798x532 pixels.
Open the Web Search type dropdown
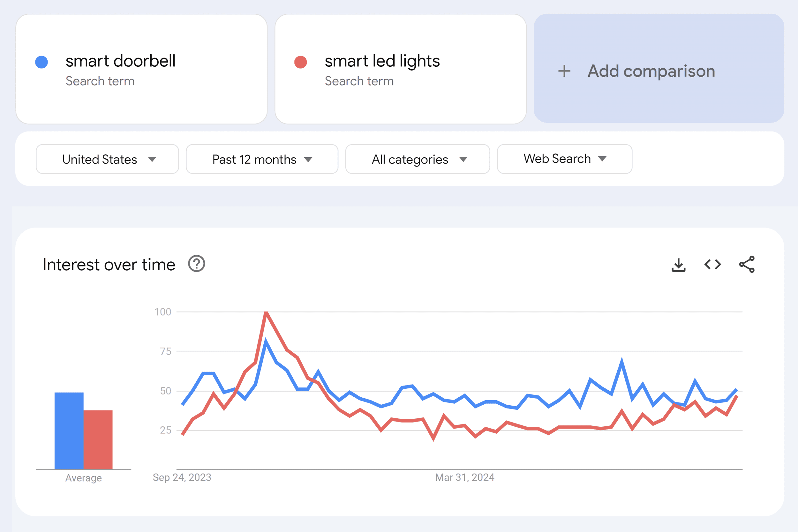(x=564, y=159)
